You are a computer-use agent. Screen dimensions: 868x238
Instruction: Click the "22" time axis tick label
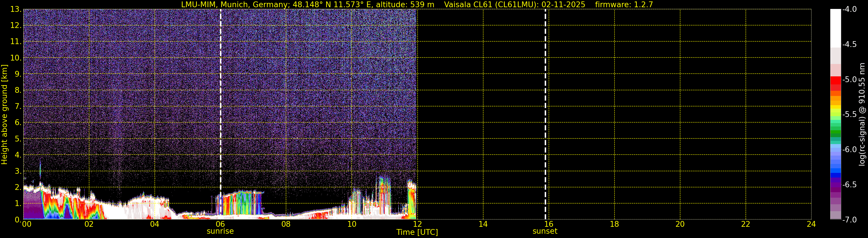[746, 224]
